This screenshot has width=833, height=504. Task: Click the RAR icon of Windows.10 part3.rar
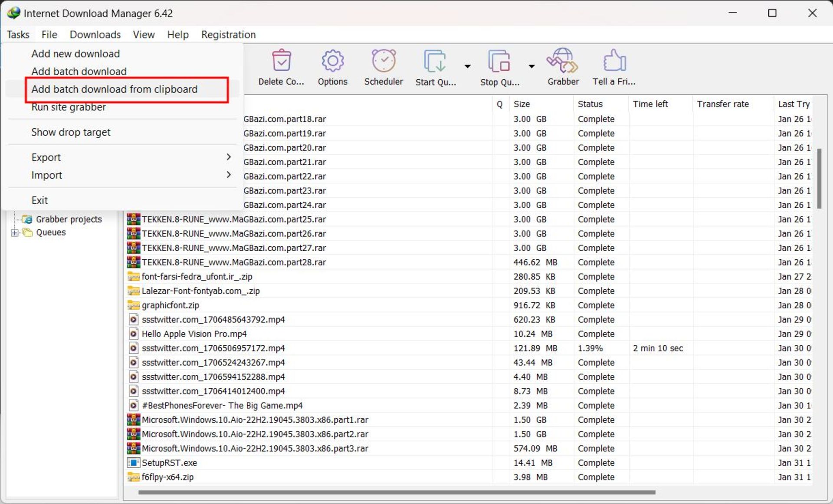(x=133, y=448)
